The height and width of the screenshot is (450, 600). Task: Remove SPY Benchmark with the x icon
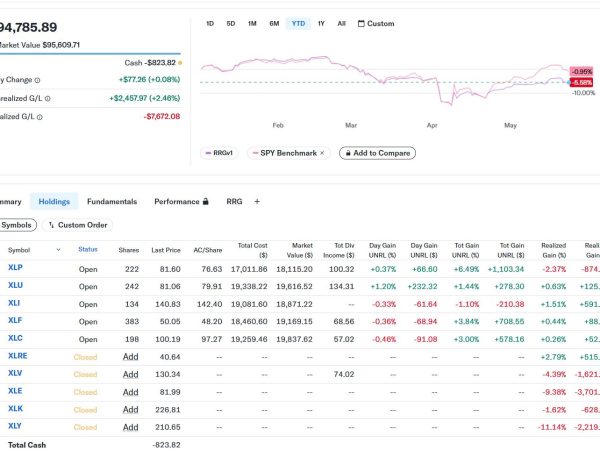[322, 153]
